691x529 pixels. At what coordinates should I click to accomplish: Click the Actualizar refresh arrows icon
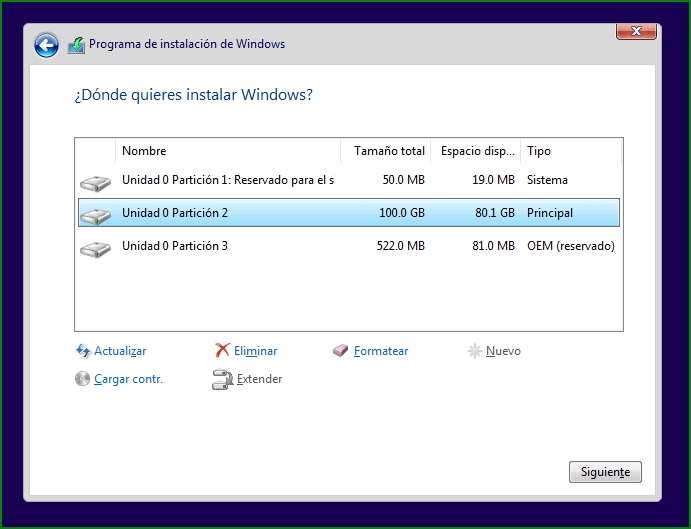click(x=83, y=351)
